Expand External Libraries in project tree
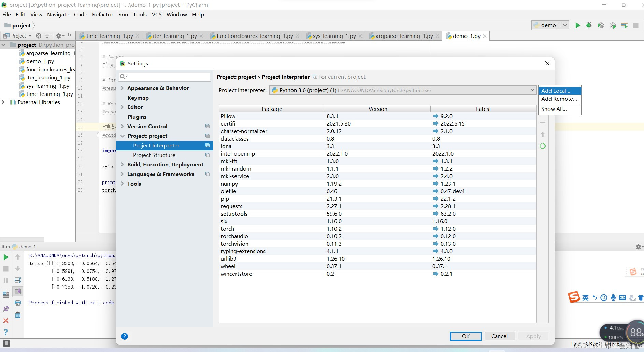 tap(3, 102)
